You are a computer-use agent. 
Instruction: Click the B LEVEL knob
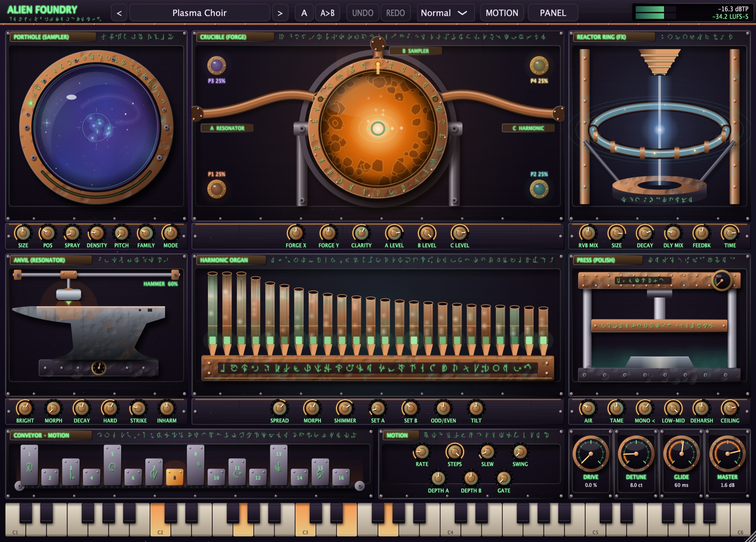[427, 233]
